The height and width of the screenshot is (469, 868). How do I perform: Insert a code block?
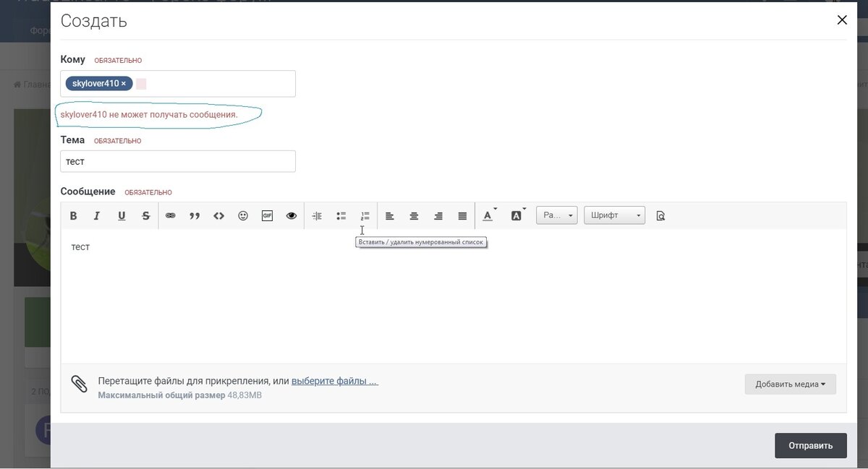[x=218, y=215]
